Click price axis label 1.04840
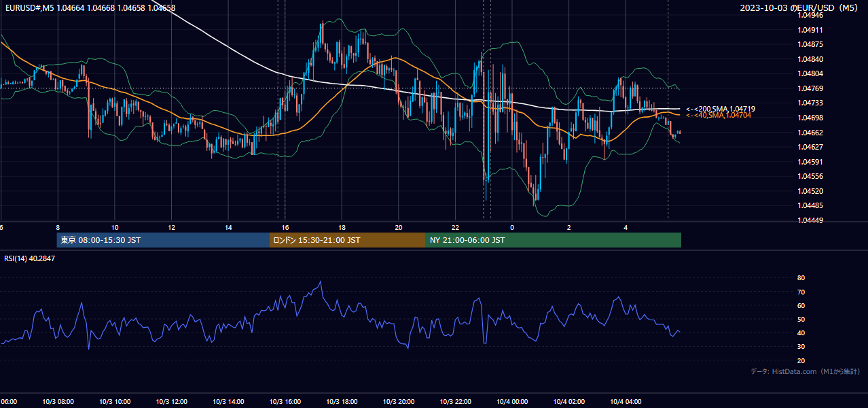 [810, 59]
